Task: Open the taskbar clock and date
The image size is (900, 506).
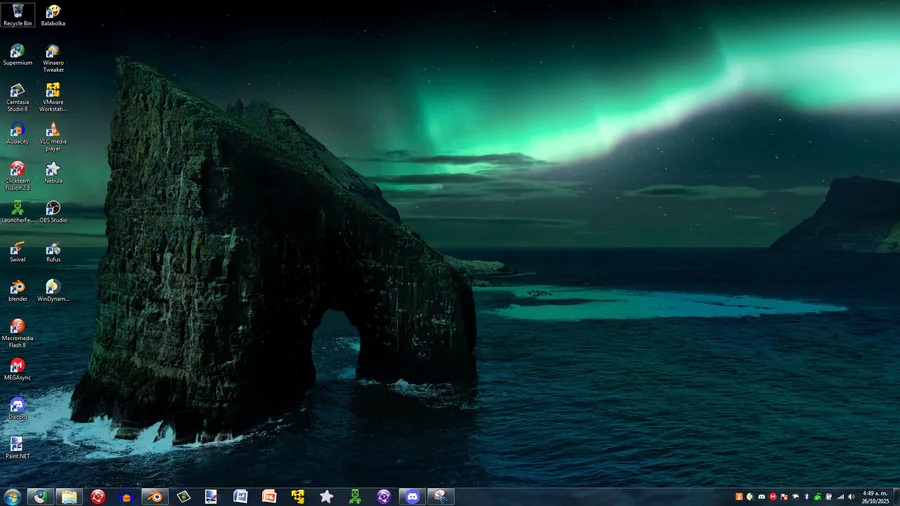Action: pos(875,497)
